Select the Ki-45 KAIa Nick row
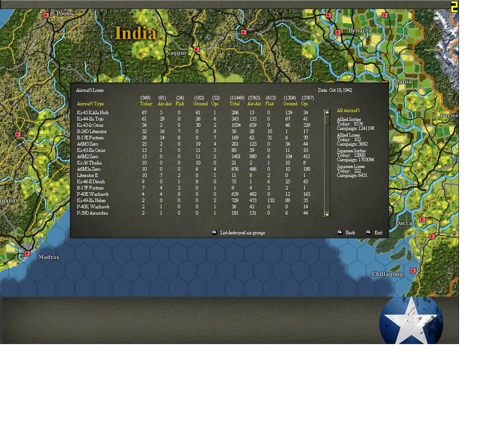This screenshot has height=448, width=493. tap(193, 112)
